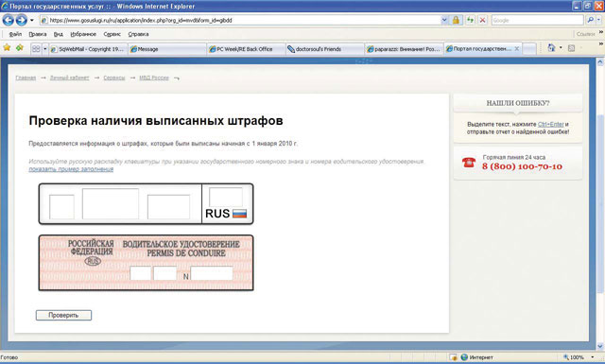The image size is (605, 364).
Task: Show Quick Tabs thumbnail view
Action: click(36, 49)
